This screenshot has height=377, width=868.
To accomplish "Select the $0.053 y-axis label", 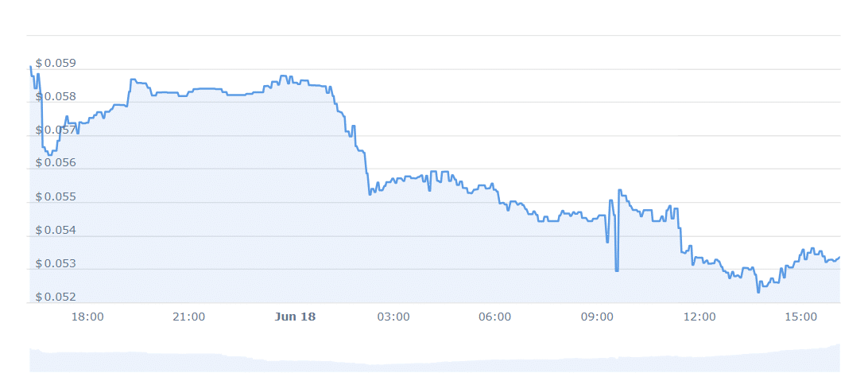I will (56, 264).
